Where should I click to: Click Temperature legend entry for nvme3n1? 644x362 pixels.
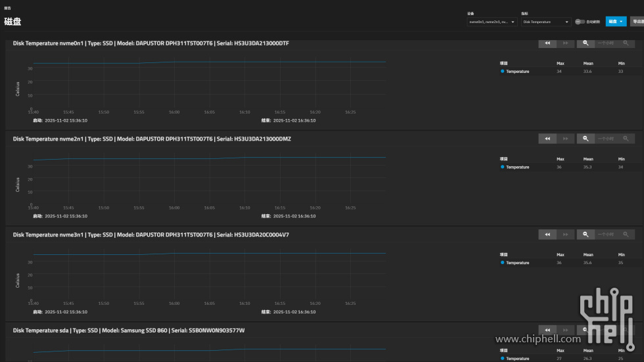(517, 263)
